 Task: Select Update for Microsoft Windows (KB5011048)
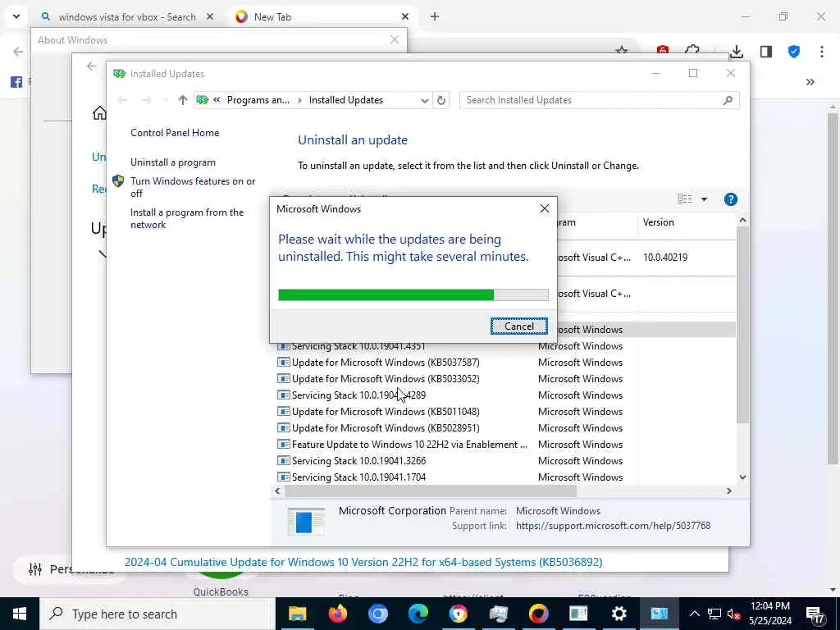click(x=505, y=412)
